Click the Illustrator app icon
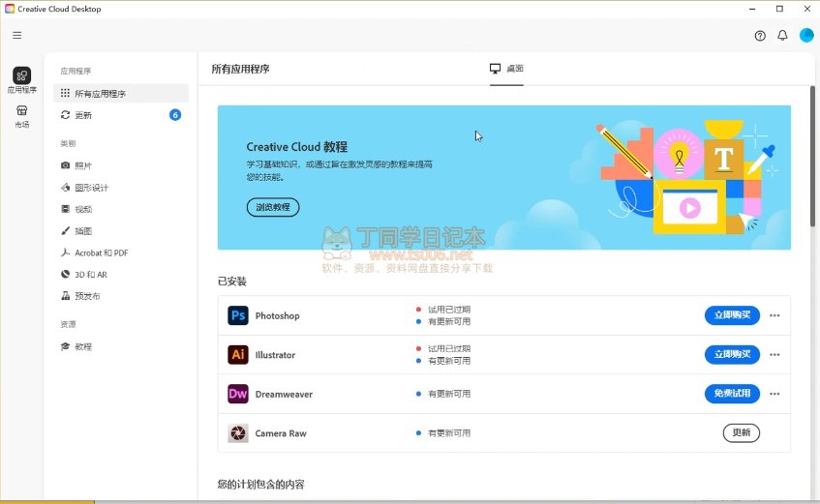 [x=238, y=355]
